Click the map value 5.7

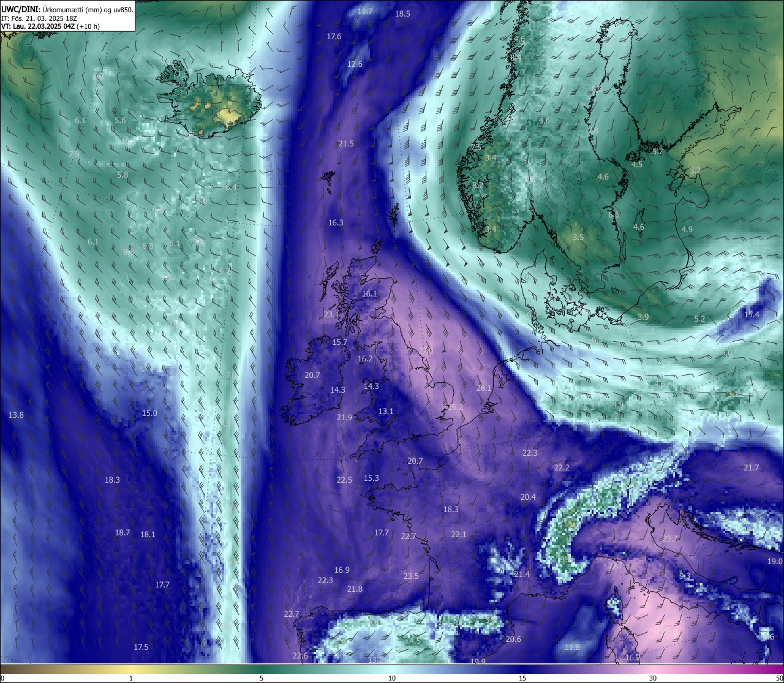pyautogui.click(x=657, y=151)
